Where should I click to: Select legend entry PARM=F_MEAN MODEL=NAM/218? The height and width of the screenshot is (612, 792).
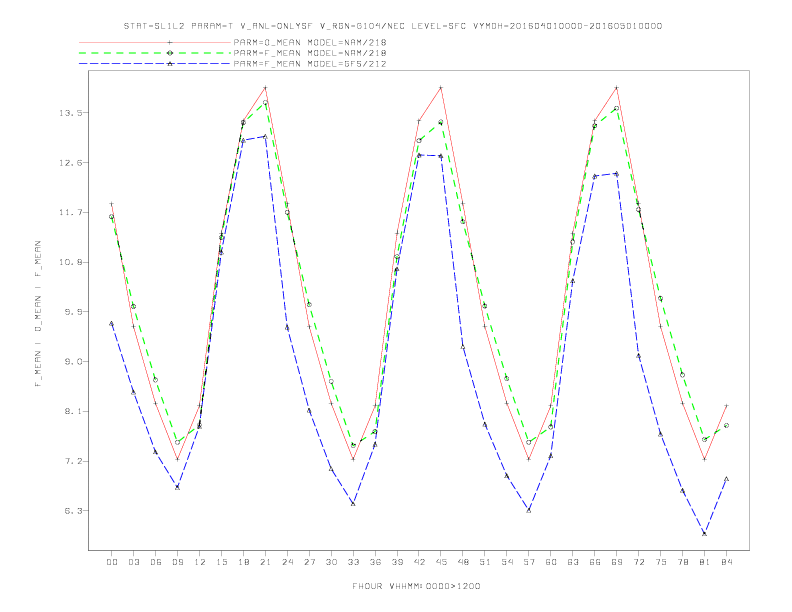point(310,53)
